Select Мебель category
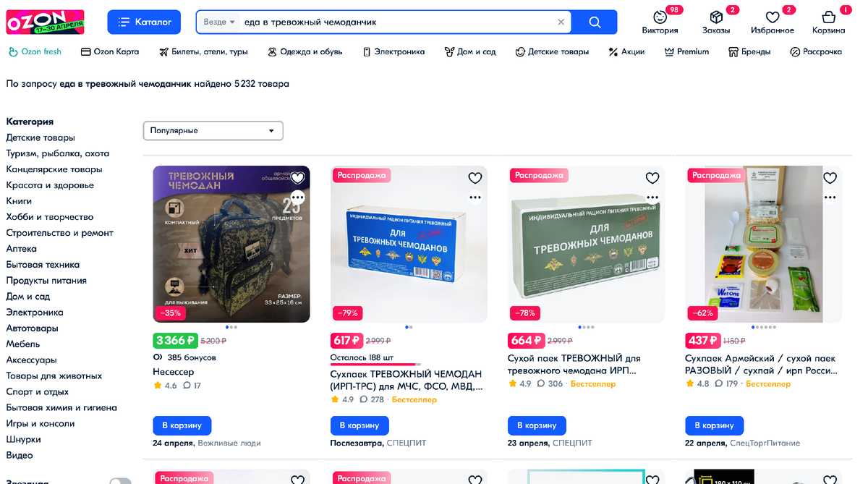The height and width of the screenshot is (484, 868). (x=23, y=344)
